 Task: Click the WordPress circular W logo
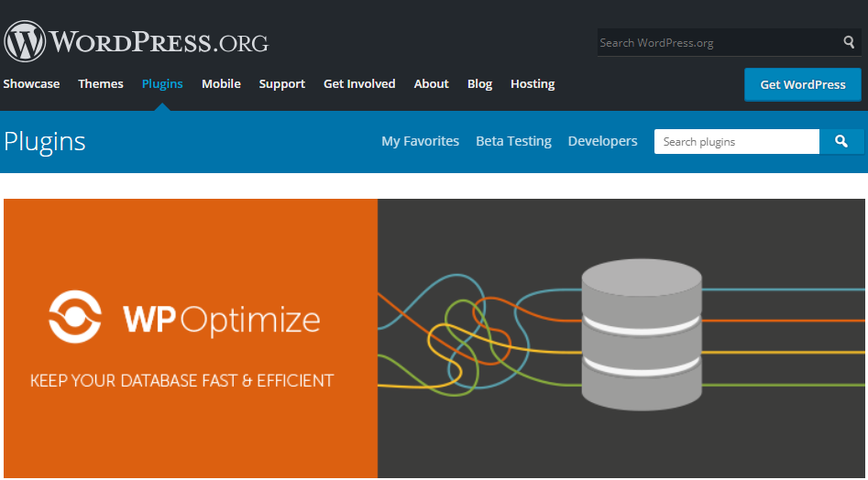tap(25, 41)
